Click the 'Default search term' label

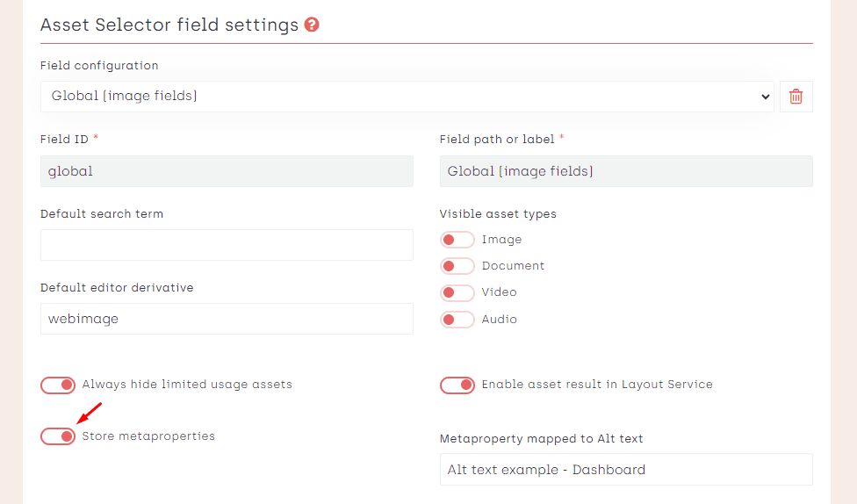pyautogui.click(x=102, y=213)
